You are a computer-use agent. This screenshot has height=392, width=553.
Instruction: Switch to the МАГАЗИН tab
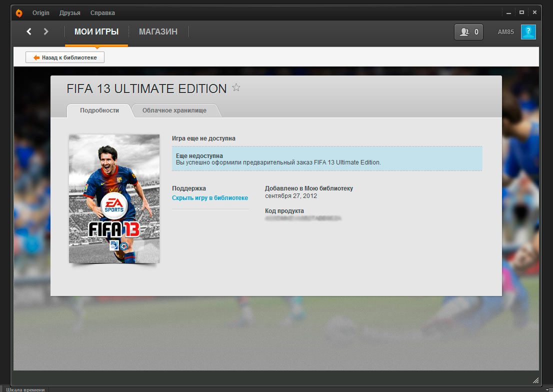(x=158, y=32)
